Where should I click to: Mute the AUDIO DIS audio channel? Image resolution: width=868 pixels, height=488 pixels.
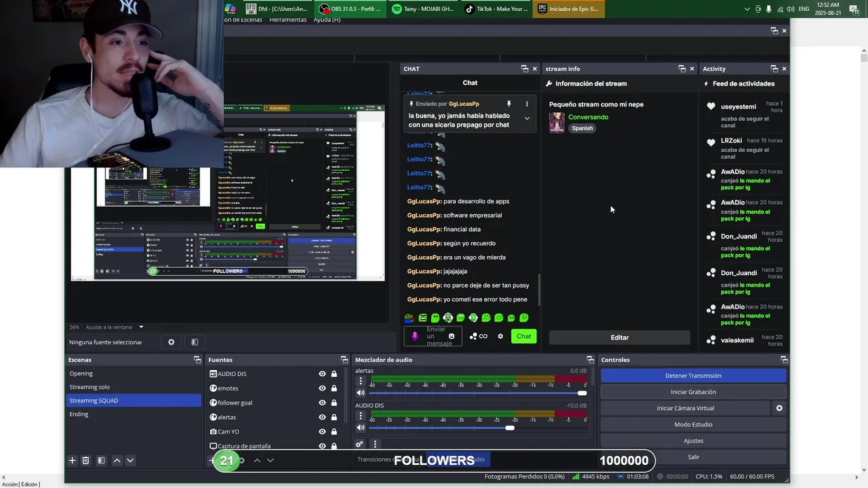point(361,428)
